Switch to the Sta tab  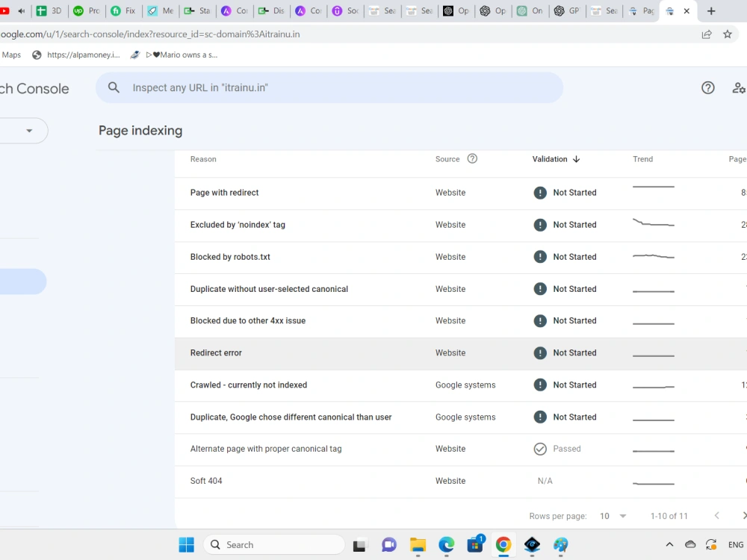point(198,11)
